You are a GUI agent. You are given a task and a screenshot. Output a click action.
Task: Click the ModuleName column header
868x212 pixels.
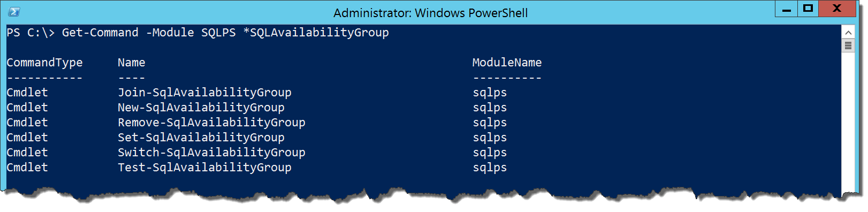(x=507, y=63)
